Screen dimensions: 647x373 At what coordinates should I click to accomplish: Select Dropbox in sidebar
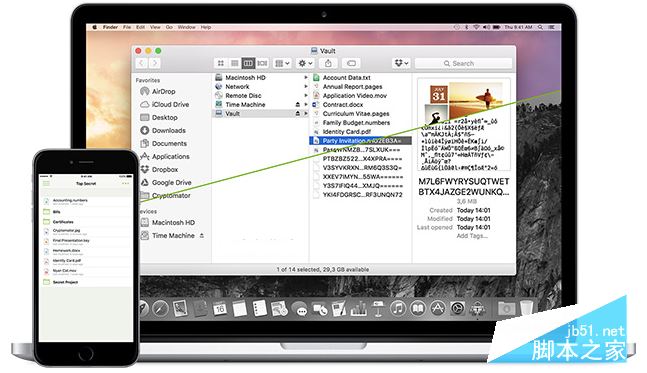click(159, 170)
